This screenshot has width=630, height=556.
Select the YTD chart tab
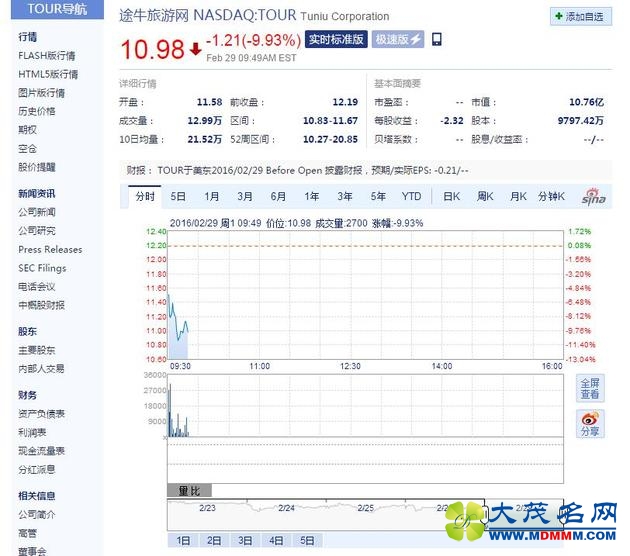[411, 197]
